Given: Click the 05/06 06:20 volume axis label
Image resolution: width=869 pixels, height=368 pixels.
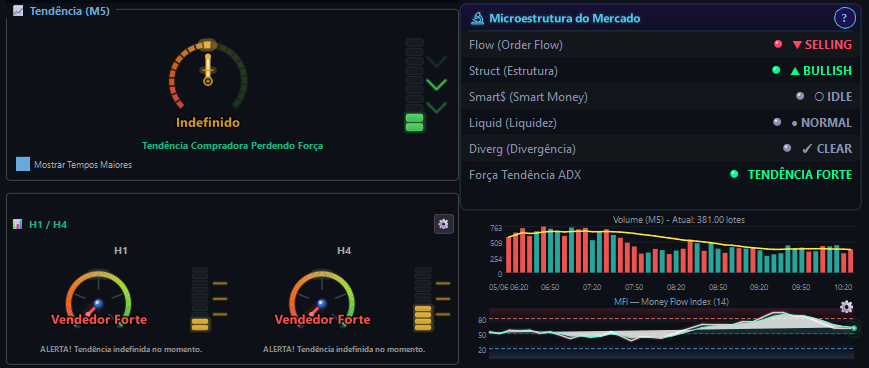Looking at the screenshot, I should point(508,288).
